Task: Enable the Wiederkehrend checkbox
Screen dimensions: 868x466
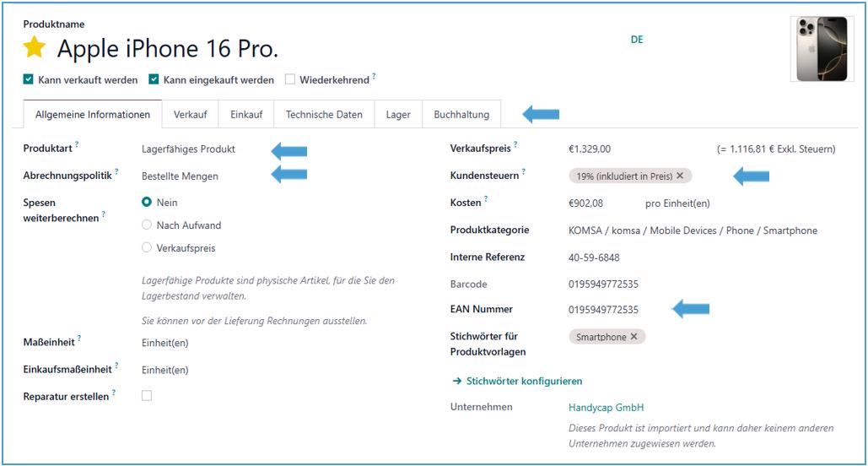Action: point(290,79)
